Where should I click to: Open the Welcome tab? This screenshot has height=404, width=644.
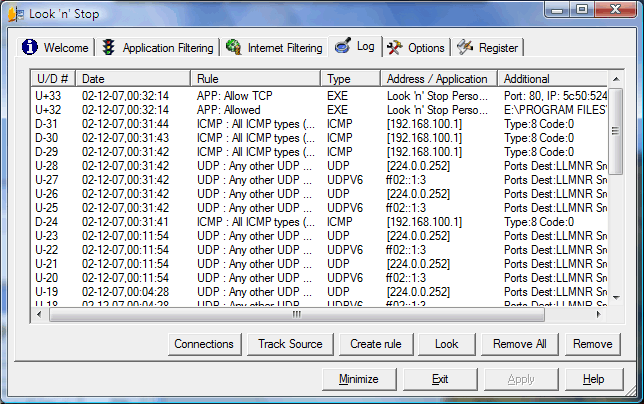tap(56, 48)
